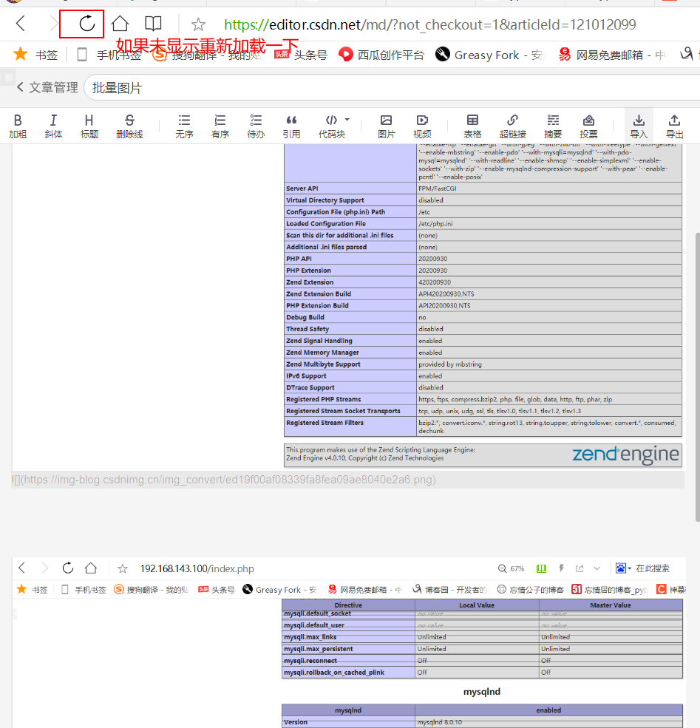Expand the 代码块 language dropdown arrow
This screenshot has height=728, width=700.
[347, 120]
